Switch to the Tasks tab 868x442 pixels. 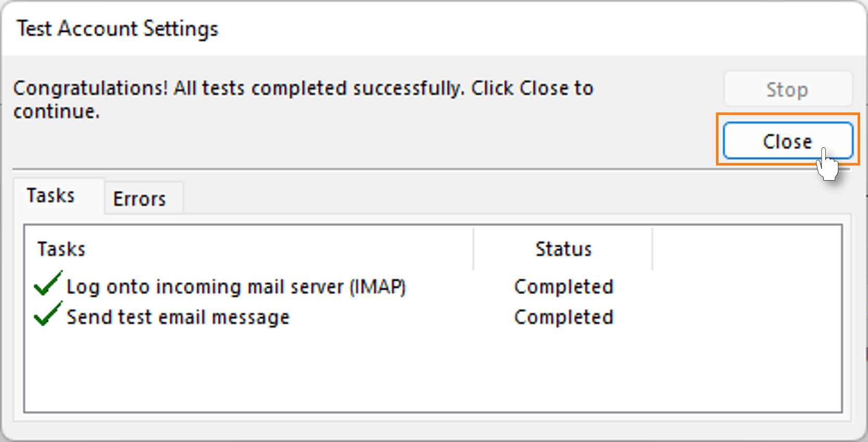pyautogui.click(x=51, y=195)
